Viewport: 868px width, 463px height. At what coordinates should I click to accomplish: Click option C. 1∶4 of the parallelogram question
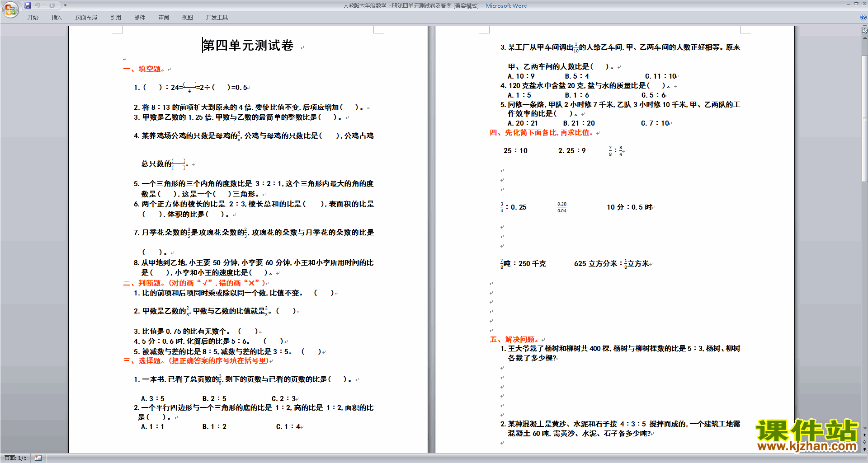pyautogui.click(x=288, y=427)
